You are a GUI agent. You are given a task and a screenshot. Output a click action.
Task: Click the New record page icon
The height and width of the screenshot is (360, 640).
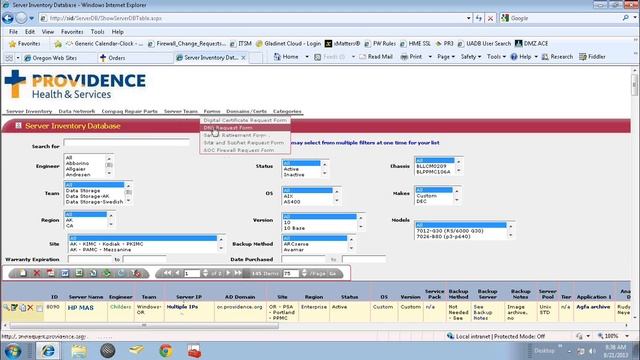(x=23, y=273)
